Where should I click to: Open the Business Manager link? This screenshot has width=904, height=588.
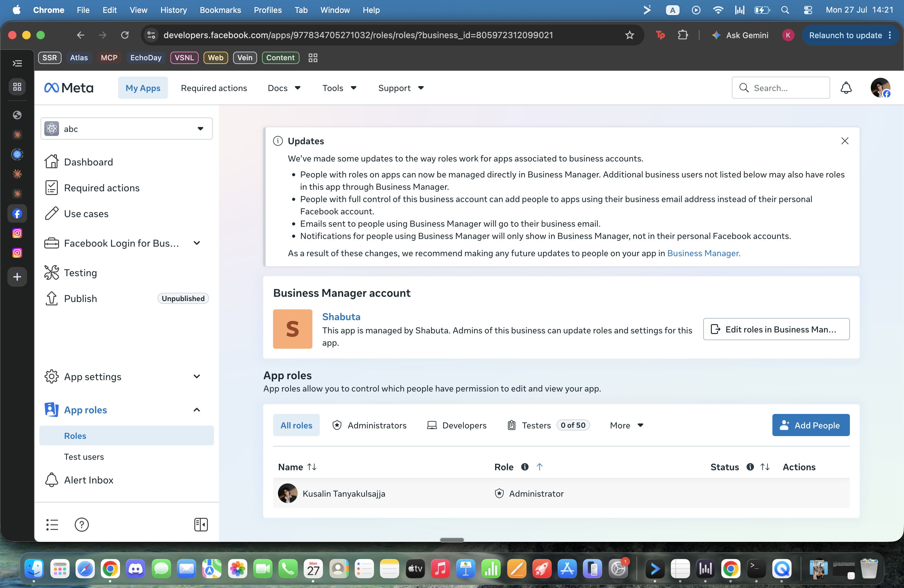point(704,253)
